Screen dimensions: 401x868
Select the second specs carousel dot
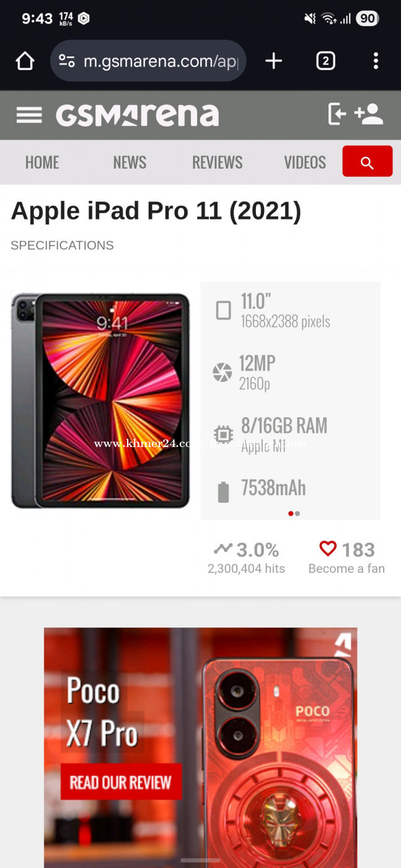298,513
